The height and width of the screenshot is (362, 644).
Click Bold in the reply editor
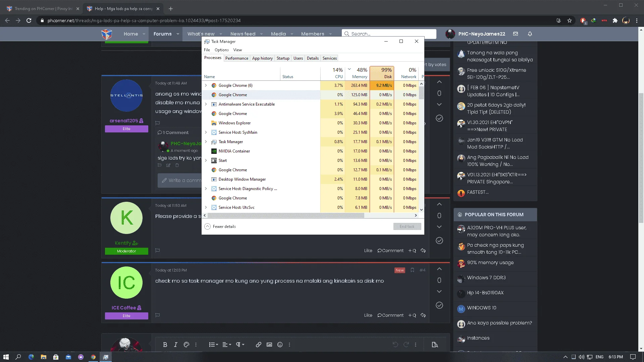tap(165, 345)
